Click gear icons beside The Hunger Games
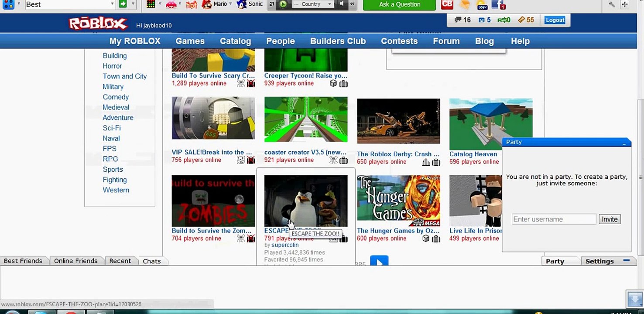This screenshot has height=314, width=644. click(431, 239)
